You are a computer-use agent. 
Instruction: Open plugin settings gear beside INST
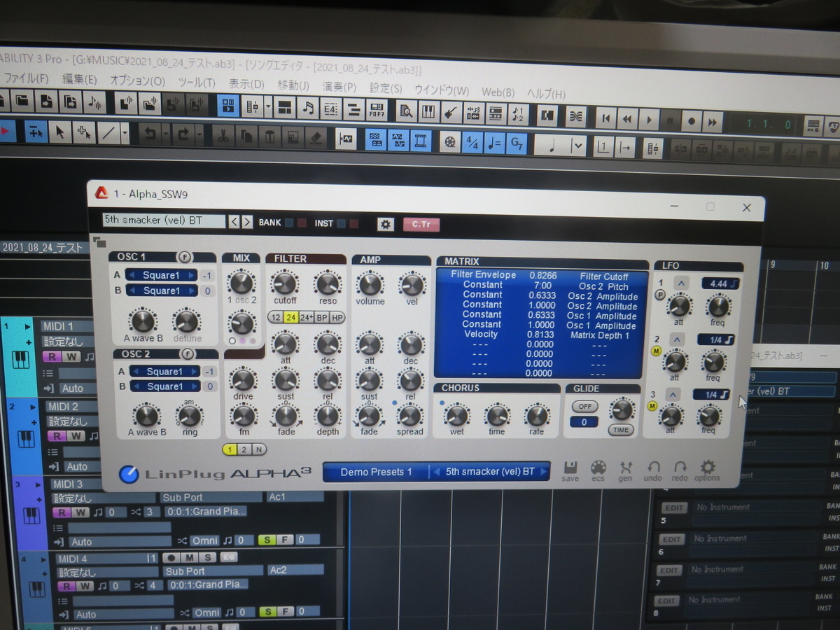tap(385, 224)
